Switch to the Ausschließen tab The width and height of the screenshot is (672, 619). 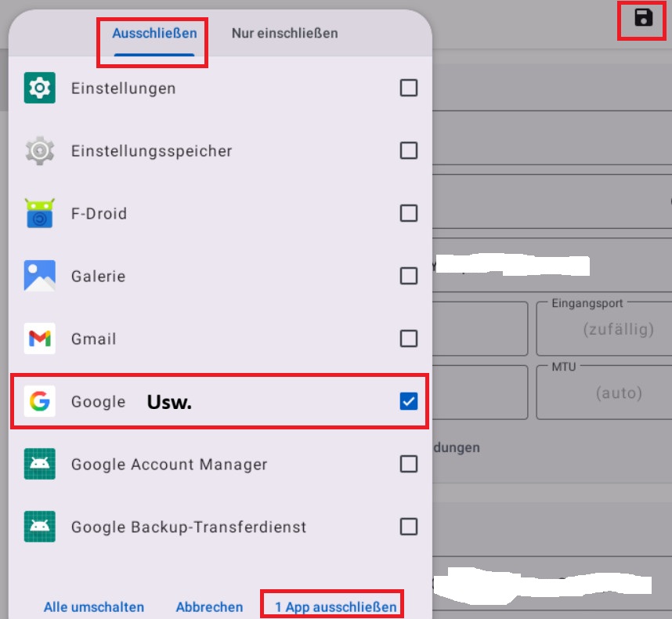pos(154,34)
